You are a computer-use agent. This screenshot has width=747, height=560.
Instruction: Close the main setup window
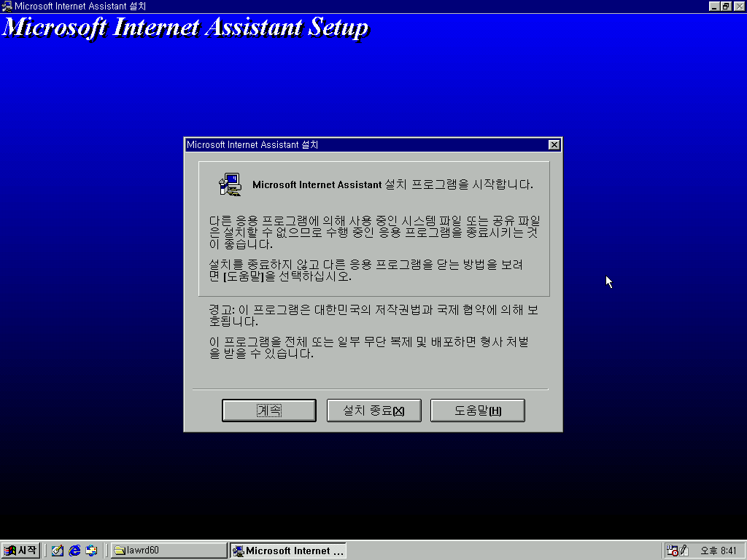point(739,6)
